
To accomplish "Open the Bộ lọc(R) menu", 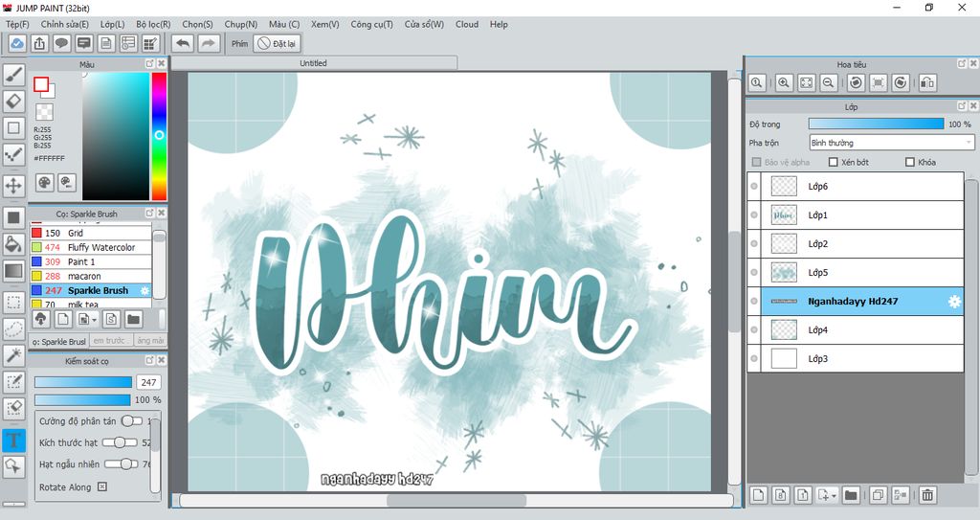I will click(x=153, y=24).
